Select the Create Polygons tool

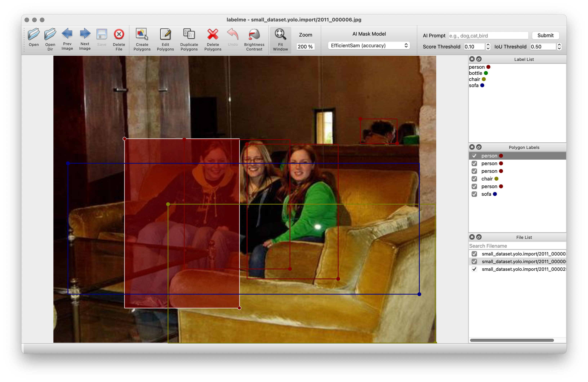[142, 34]
